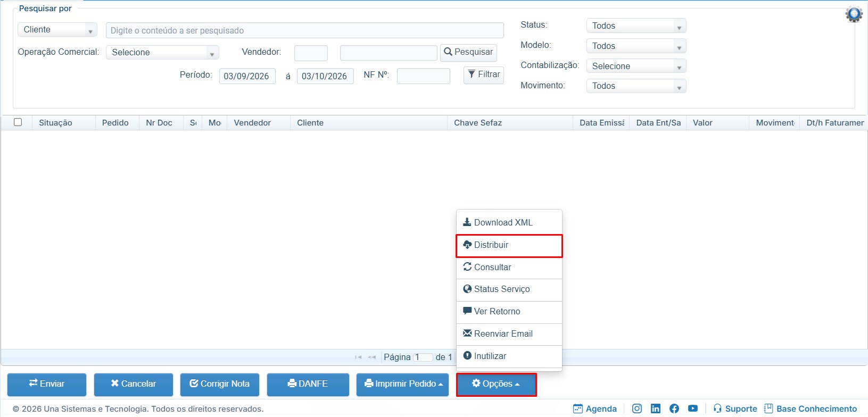Open the YouTube icon in the footer
This screenshot has width=868, height=417.
pos(693,408)
